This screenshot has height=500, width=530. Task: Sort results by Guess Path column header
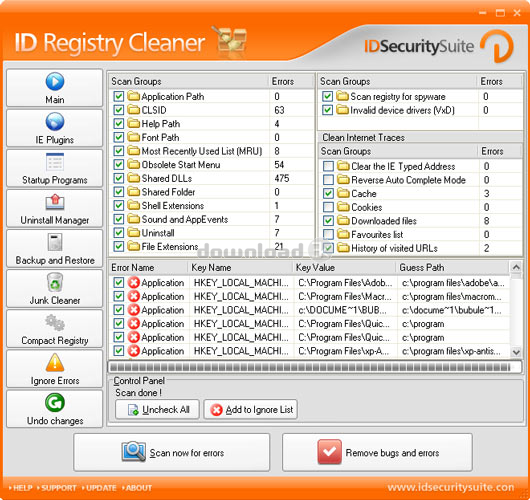pos(453,267)
